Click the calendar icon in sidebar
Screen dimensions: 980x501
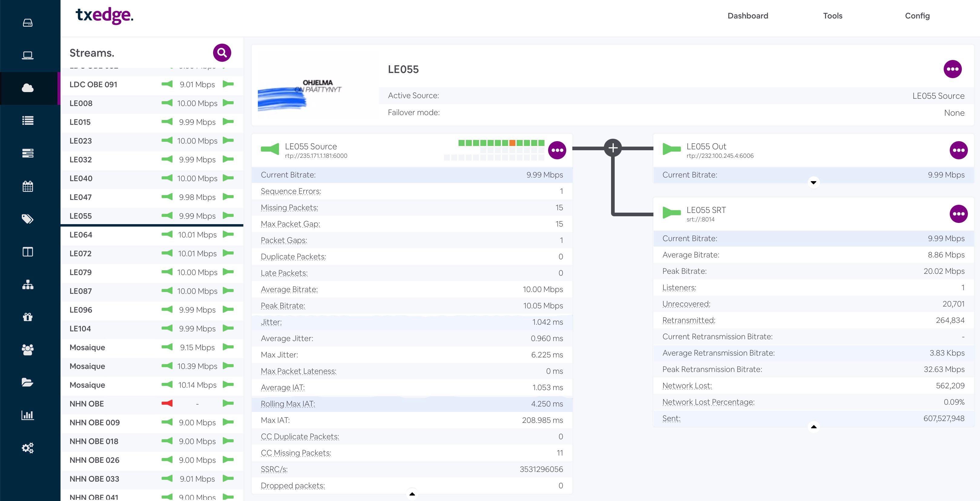click(28, 186)
